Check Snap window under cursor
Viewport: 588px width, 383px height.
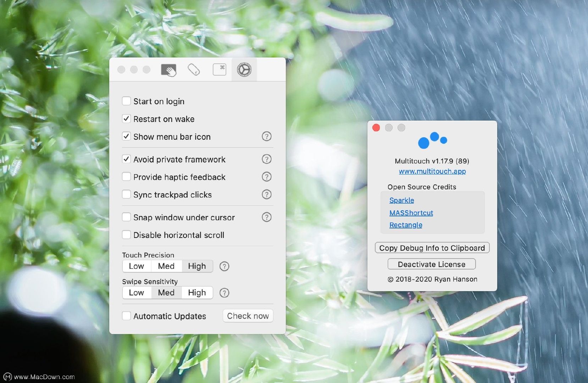(x=126, y=217)
